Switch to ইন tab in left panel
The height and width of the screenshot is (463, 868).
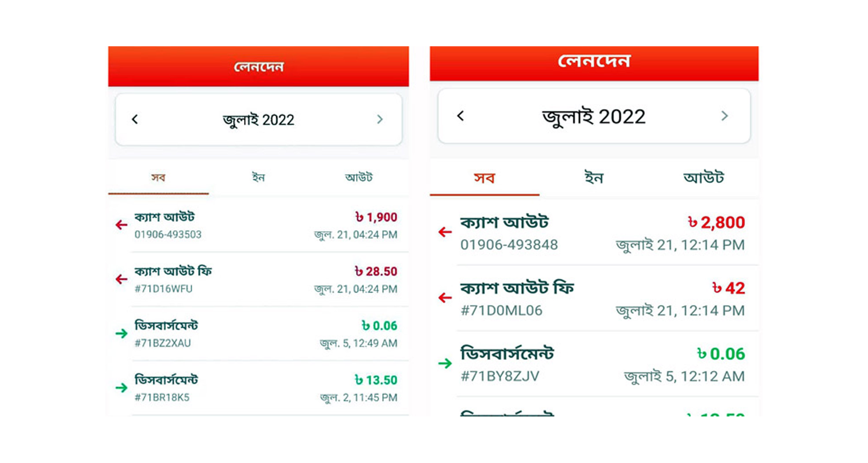point(258,177)
